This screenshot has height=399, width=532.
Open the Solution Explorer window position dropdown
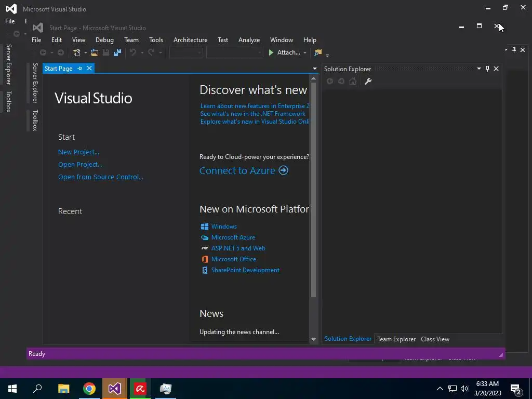coord(478,69)
